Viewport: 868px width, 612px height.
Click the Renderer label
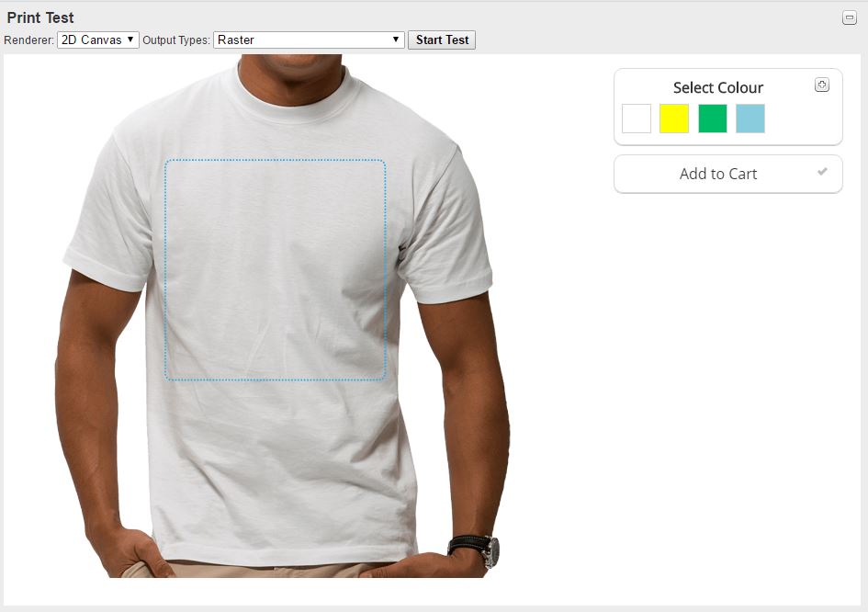coord(28,40)
